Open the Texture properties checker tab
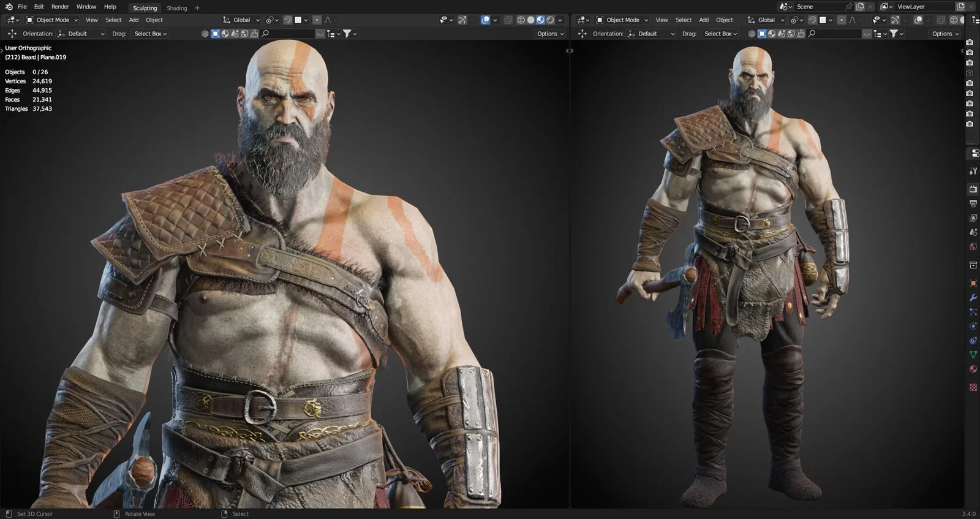This screenshot has width=980, height=519. point(973,387)
